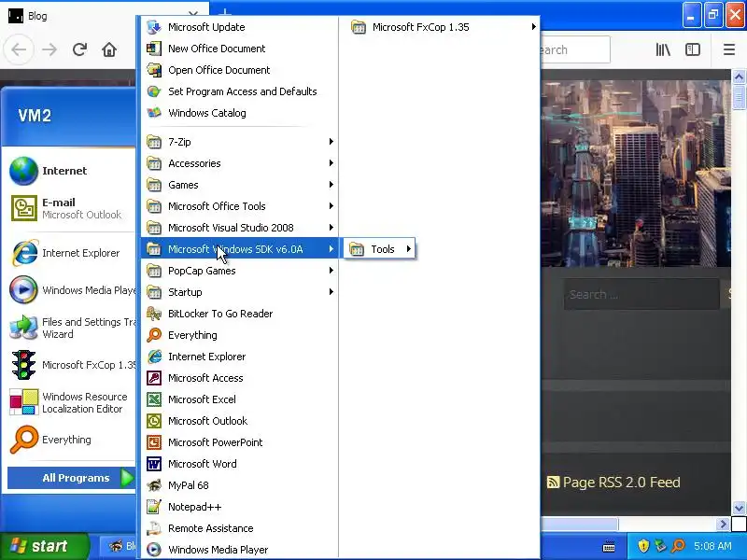747x560 pixels.
Task: Expand the Startup folder
Action: 239,292
